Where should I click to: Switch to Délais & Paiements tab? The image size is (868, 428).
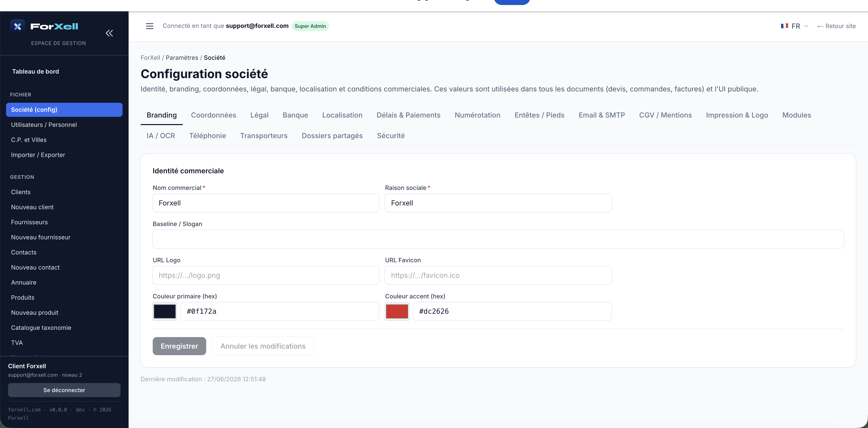[x=408, y=115]
